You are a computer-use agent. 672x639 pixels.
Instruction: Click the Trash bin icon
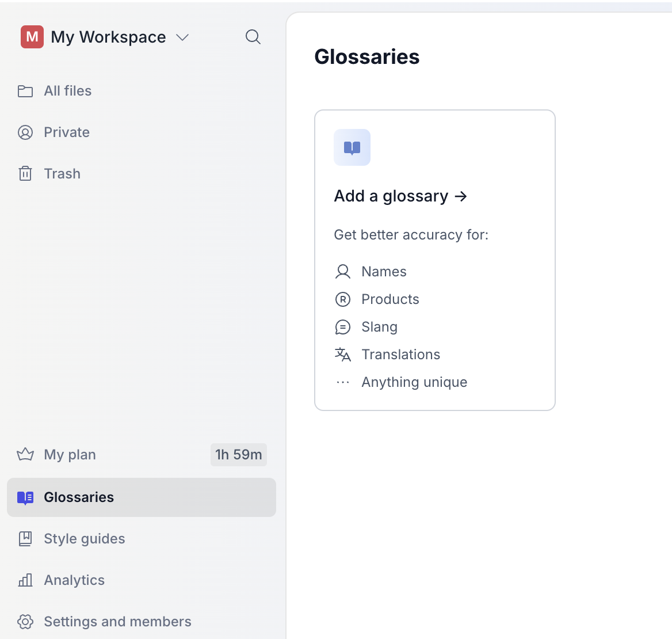point(25,173)
